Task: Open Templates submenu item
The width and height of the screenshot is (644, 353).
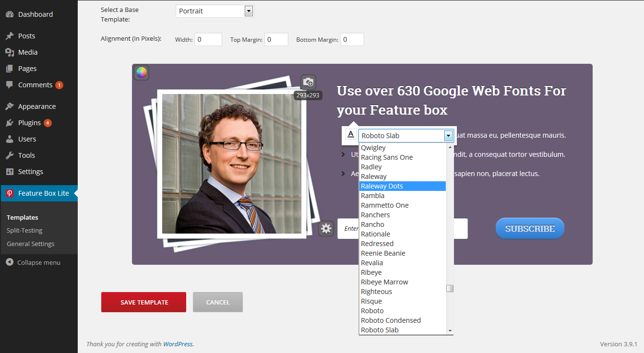Action: [23, 217]
